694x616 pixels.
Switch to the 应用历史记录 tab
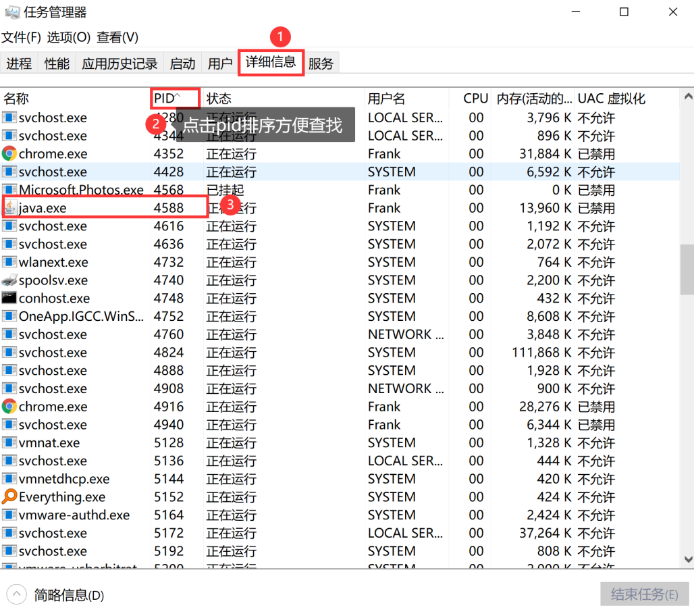119,63
